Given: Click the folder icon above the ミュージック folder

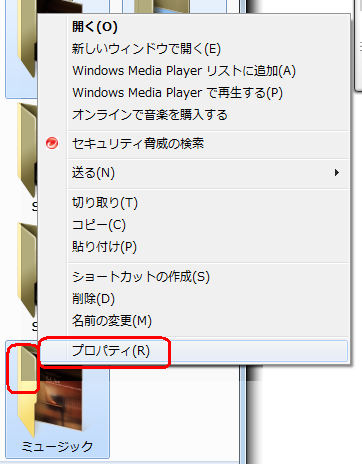Looking at the screenshot, I should (27, 270).
